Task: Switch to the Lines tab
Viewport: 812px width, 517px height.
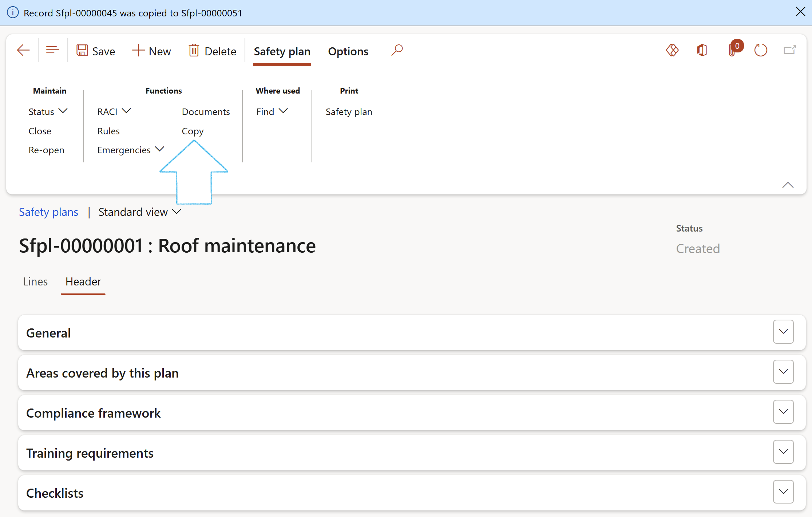Action: click(x=35, y=281)
